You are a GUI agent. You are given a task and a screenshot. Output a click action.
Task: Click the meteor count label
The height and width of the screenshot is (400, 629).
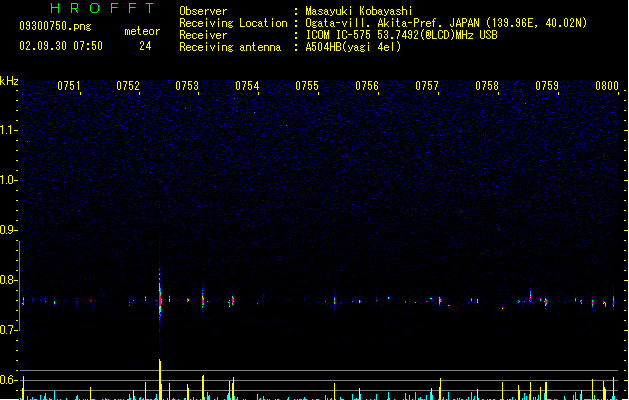point(142,31)
